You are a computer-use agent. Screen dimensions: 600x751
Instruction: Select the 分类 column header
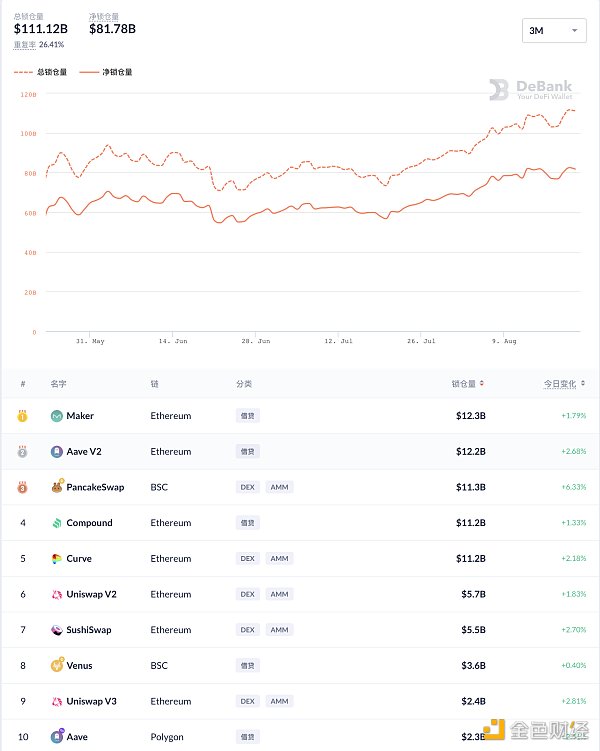pos(244,384)
